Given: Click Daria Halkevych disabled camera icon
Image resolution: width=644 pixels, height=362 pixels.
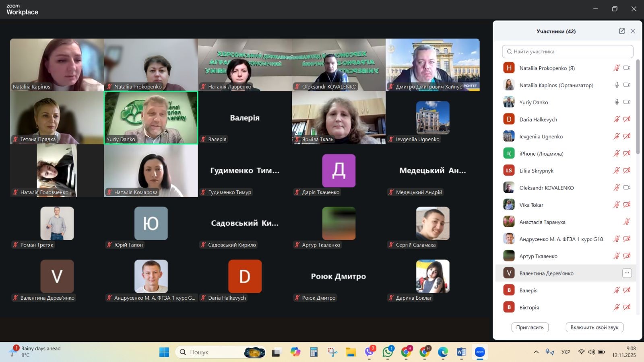Looking at the screenshot, I should point(627,119).
